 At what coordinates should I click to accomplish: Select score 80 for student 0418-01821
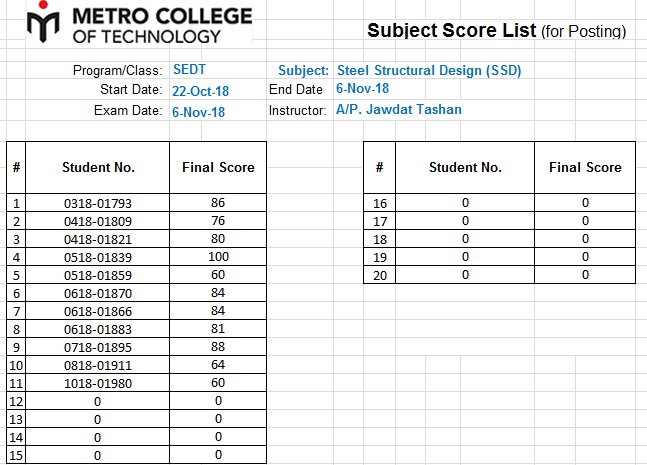click(x=218, y=239)
